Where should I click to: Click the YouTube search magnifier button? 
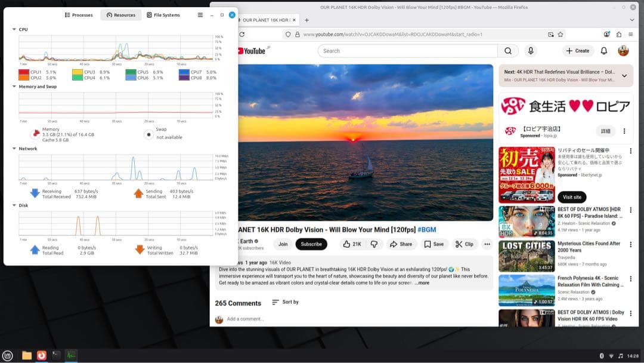click(x=507, y=51)
